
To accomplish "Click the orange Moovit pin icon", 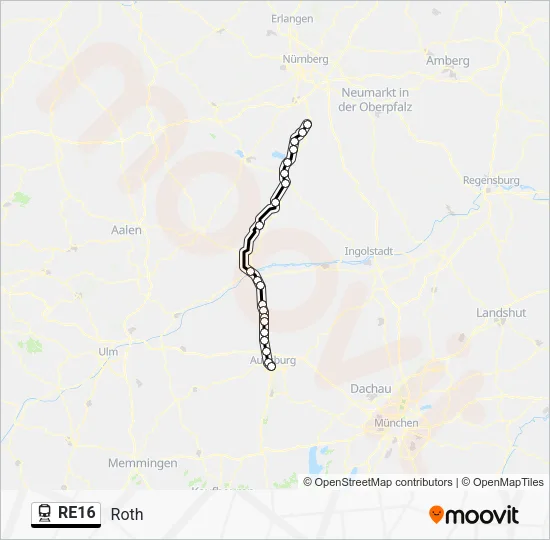I will click(x=436, y=515).
